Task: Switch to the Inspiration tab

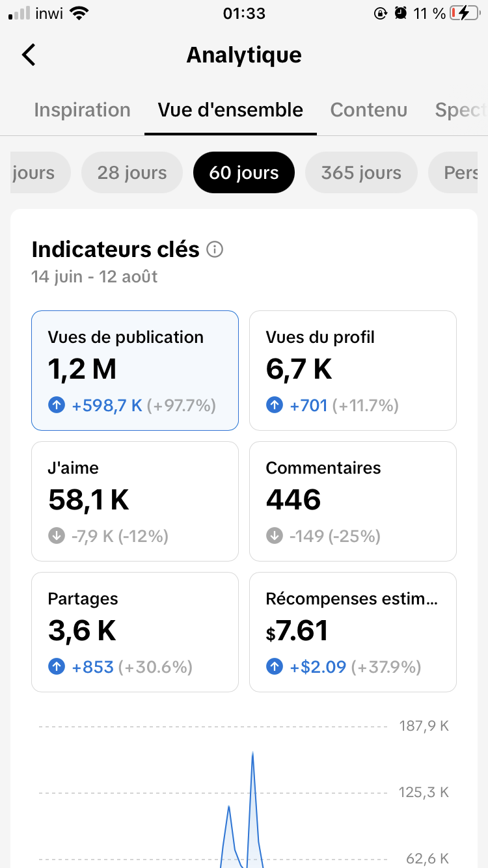Action: (82, 110)
